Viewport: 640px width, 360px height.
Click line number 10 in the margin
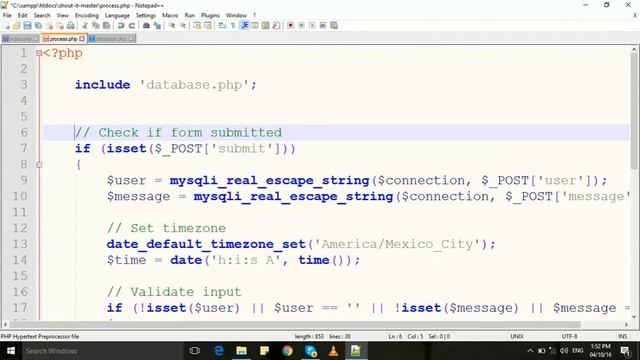click(20, 196)
